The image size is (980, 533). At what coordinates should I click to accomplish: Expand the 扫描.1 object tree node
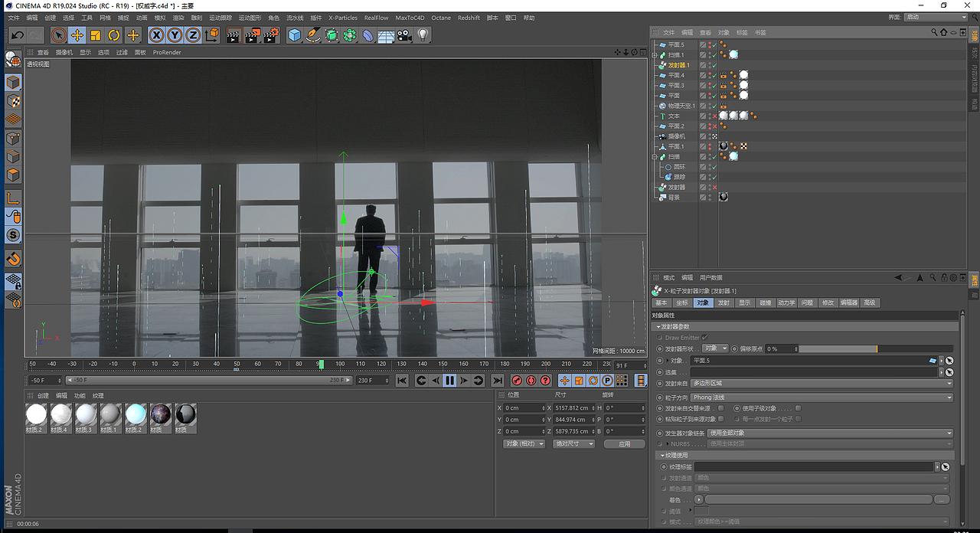(654, 55)
